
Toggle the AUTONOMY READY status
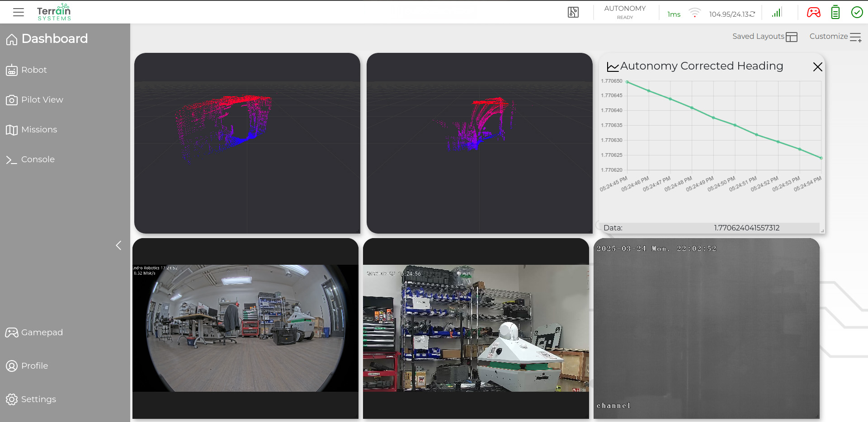click(x=624, y=12)
